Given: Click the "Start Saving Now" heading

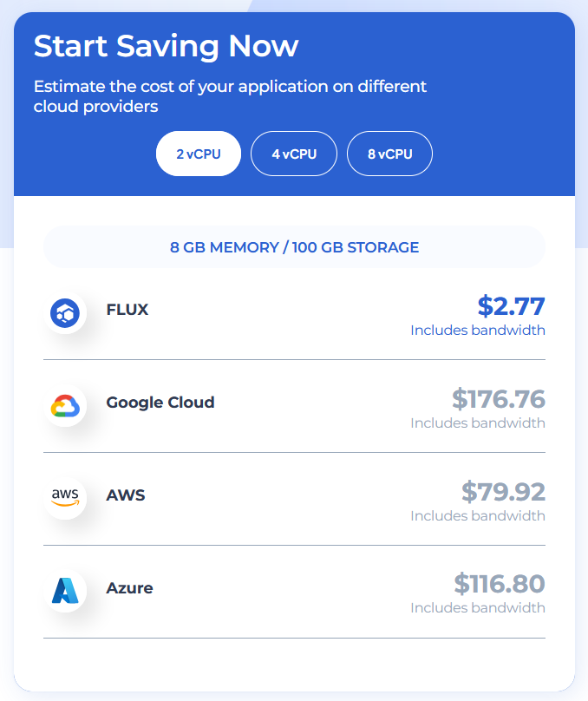Looking at the screenshot, I should pos(167,46).
